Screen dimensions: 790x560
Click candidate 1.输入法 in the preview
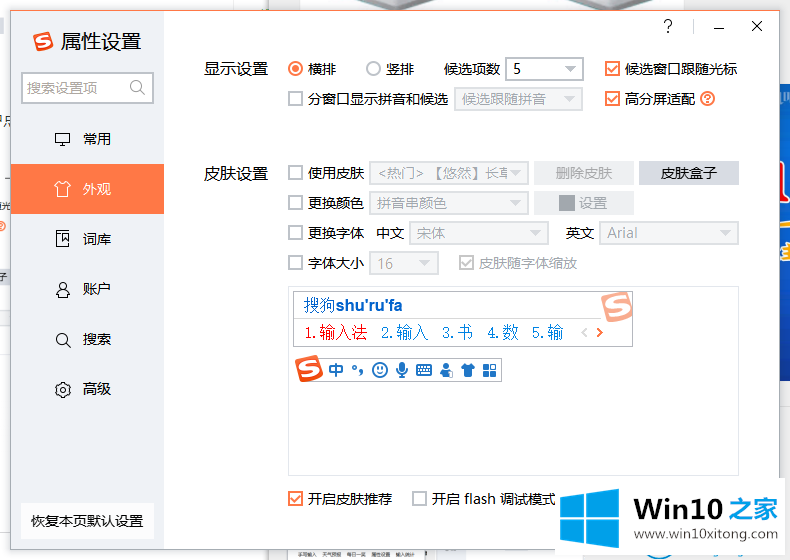click(x=336, y=333)
